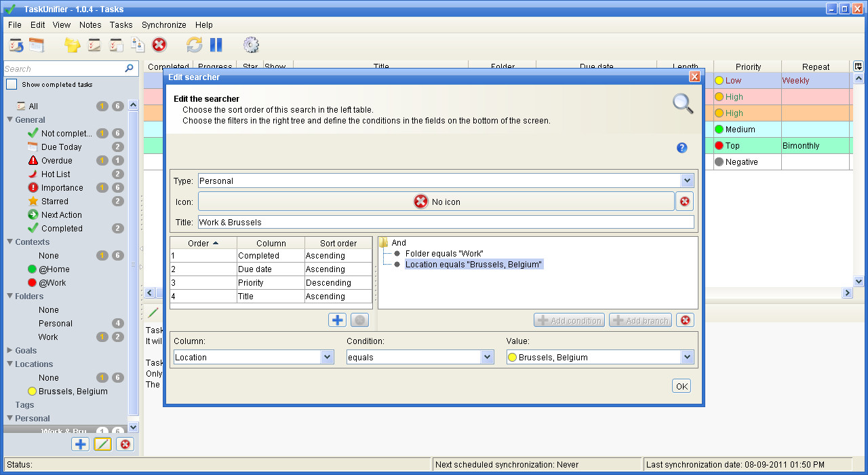Confirm the searcher with the OK button

(682, 386)
